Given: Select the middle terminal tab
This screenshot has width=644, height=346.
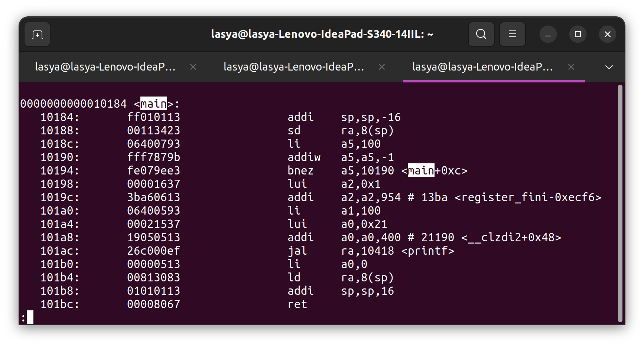Looking at the screenshot, I should 294,67.
